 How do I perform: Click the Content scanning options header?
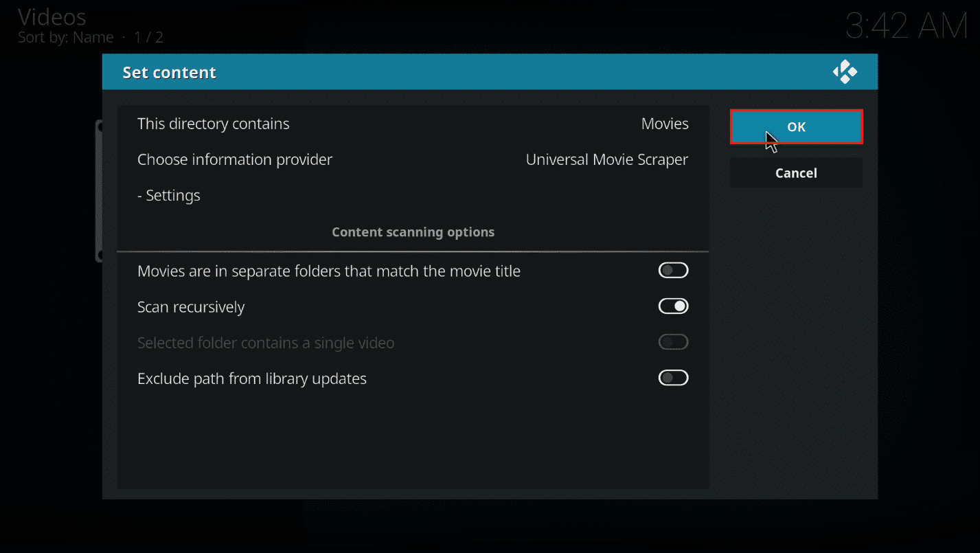coord(413,232)
